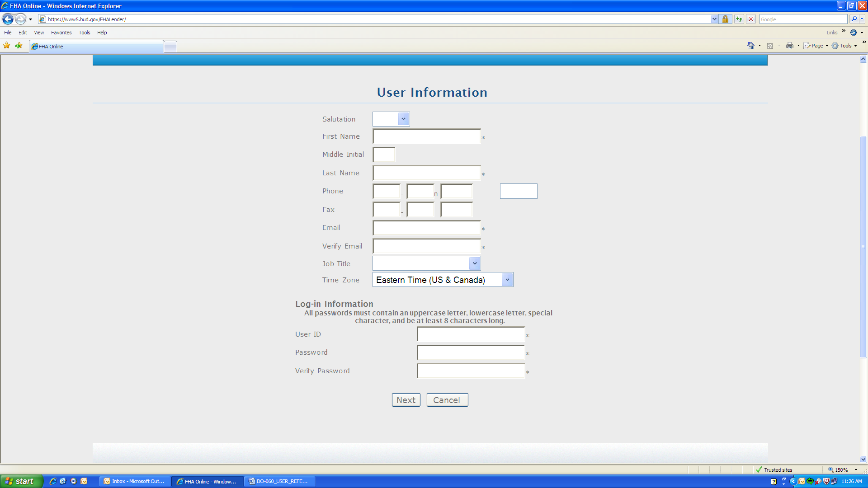Click the Home toolbar icon
Image resolution: width=868 pixels, height=488 pixels.
point(751,46)
